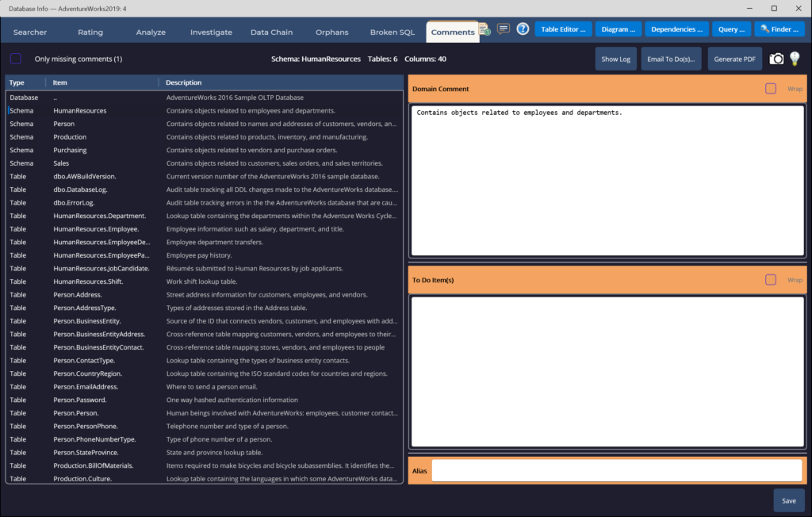Click the Finder button with magnifier icon

[x=779, y=29]
